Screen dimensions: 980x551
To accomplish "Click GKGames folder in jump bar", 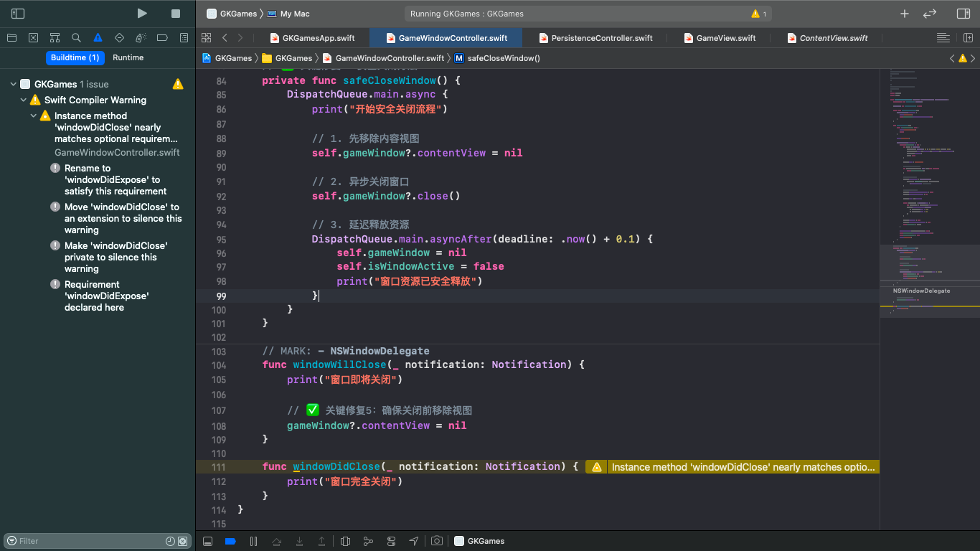I will [287, 58].
